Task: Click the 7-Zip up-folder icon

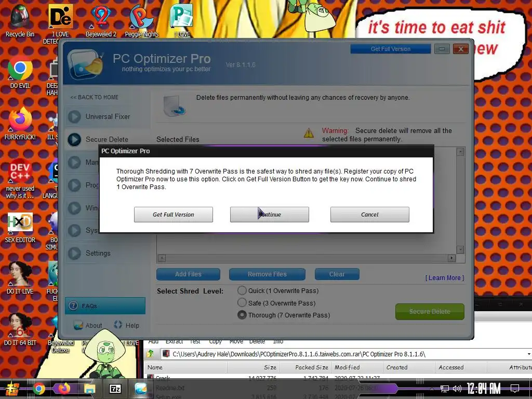Action: pos(150,354)
